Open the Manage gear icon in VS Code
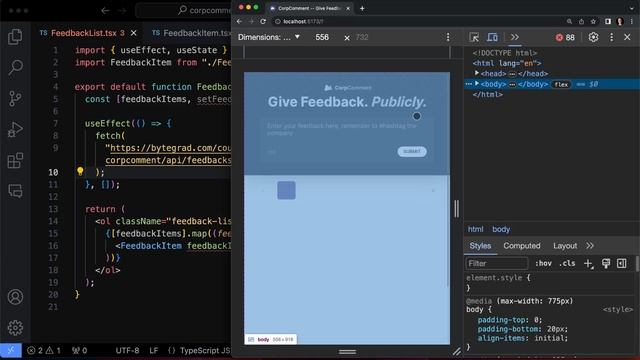640x360 pixels. pos(15,327)
